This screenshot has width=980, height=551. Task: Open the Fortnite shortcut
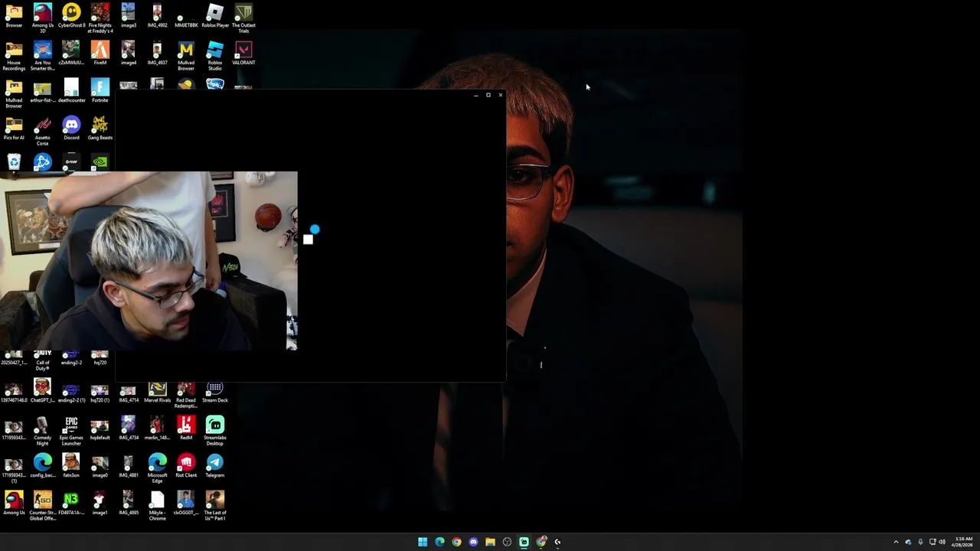pos(100,91)
